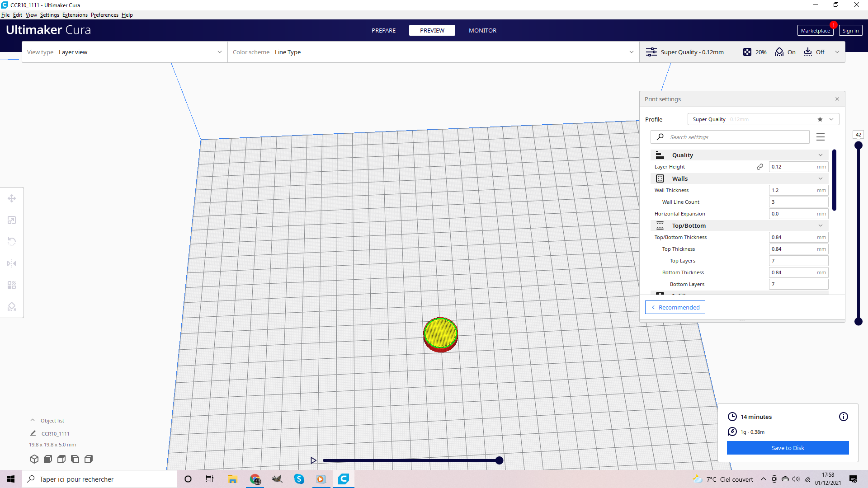Click the PREVIEW stage tab
Viewport: 868px width, 488px height.
[432, 30]
